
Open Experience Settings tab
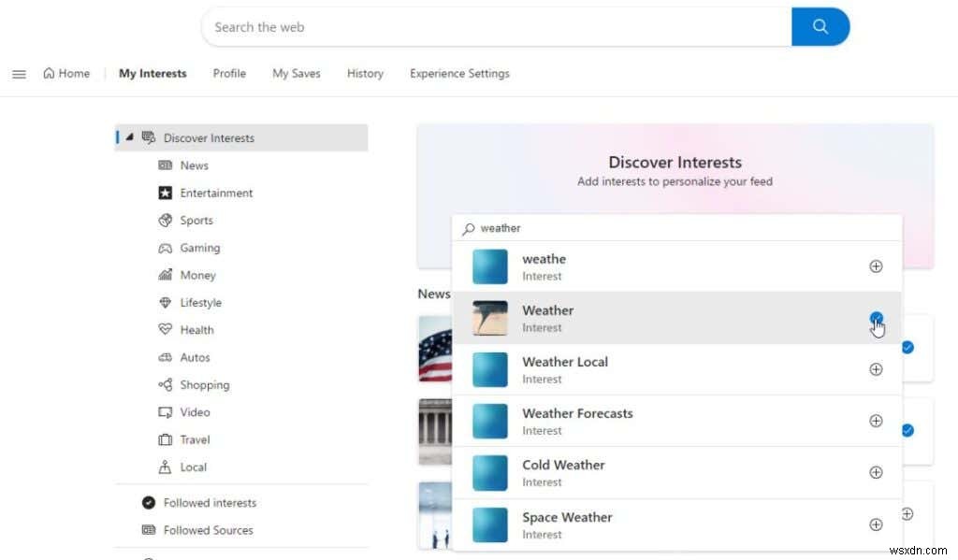(459, 73)
